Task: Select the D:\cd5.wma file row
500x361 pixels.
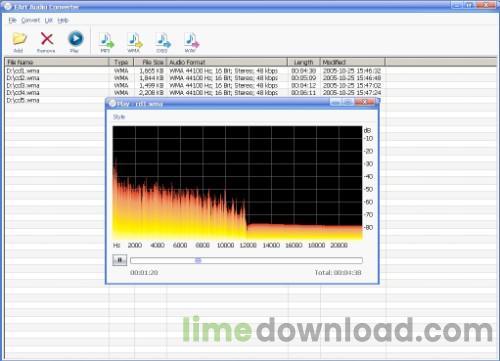Action: click(x=55, y=100)
